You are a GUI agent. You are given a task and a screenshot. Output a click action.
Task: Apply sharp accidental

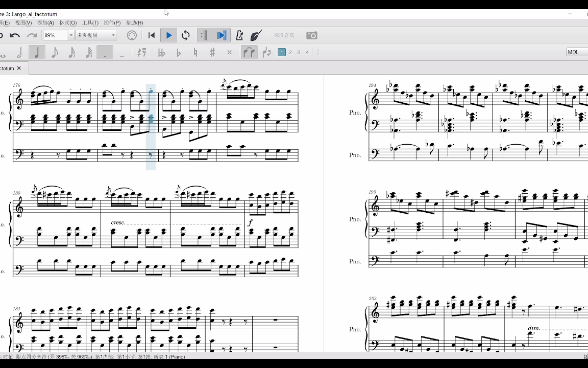213,52
